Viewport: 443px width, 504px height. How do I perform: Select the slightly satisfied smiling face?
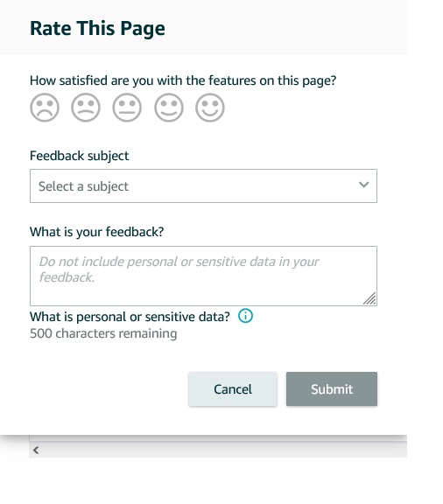[x=169, y=108]
